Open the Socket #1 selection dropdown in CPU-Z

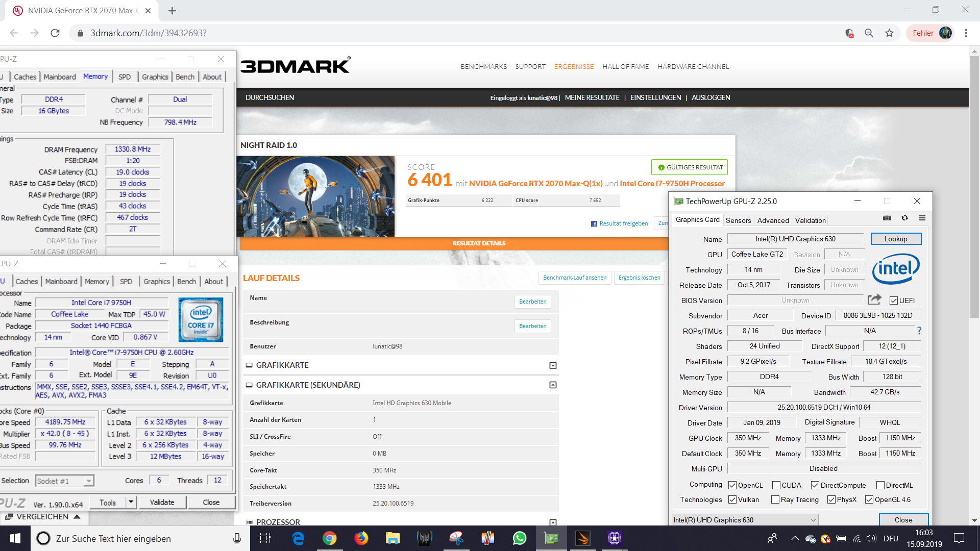[x=65, y=481]
